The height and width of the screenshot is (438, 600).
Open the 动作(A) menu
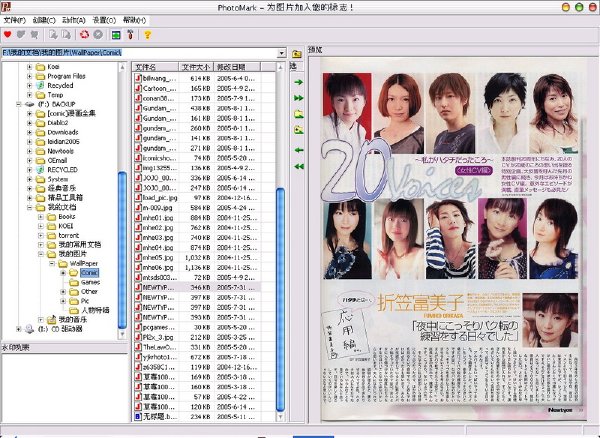point(74,20)
